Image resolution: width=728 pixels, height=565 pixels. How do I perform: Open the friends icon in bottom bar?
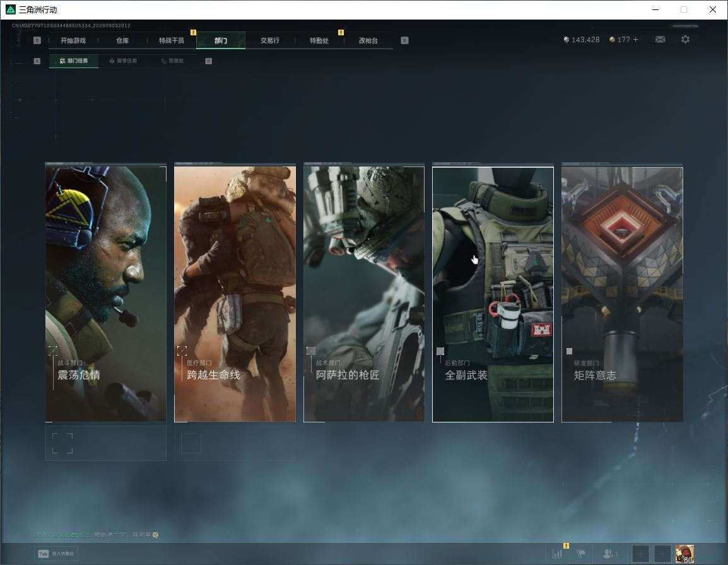(x=609, y=554)
